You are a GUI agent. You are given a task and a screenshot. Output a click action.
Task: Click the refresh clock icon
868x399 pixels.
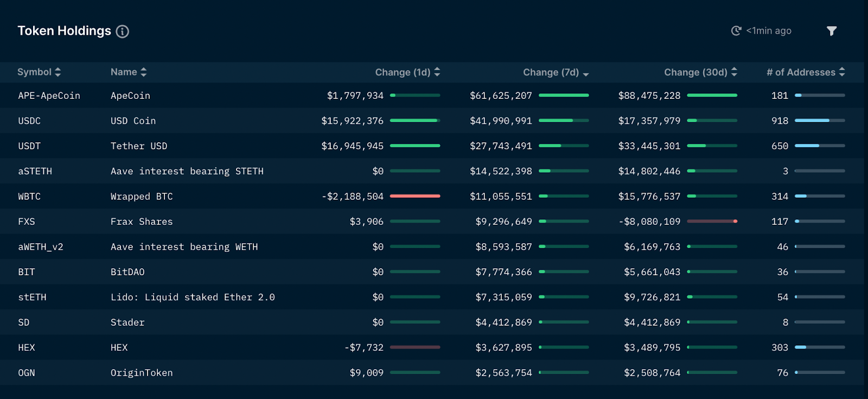pyautogui.click(x=736, y=31)
